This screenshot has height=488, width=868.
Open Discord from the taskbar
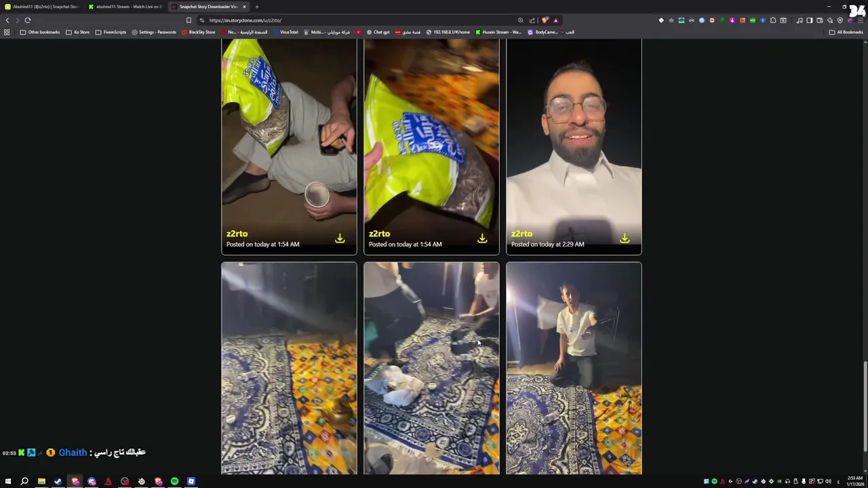click(x=92, y=481)
